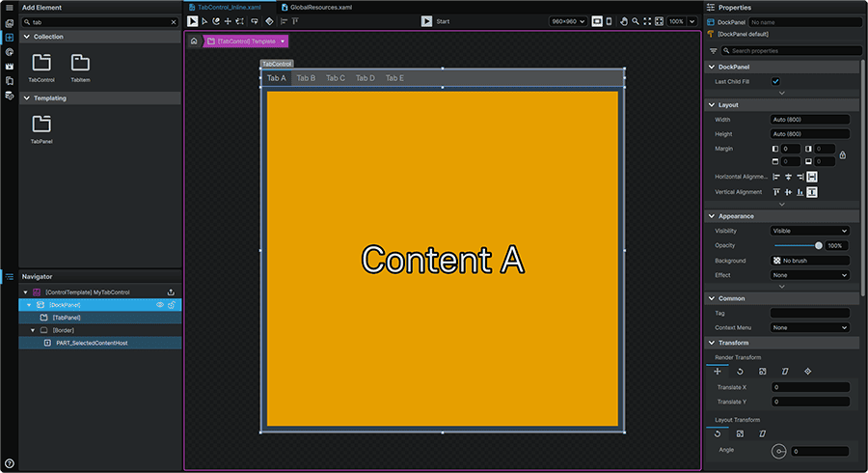Screen dimensions: 868x473
Task: Switch to GlobalResources.xaml tab
Action: 316,7
